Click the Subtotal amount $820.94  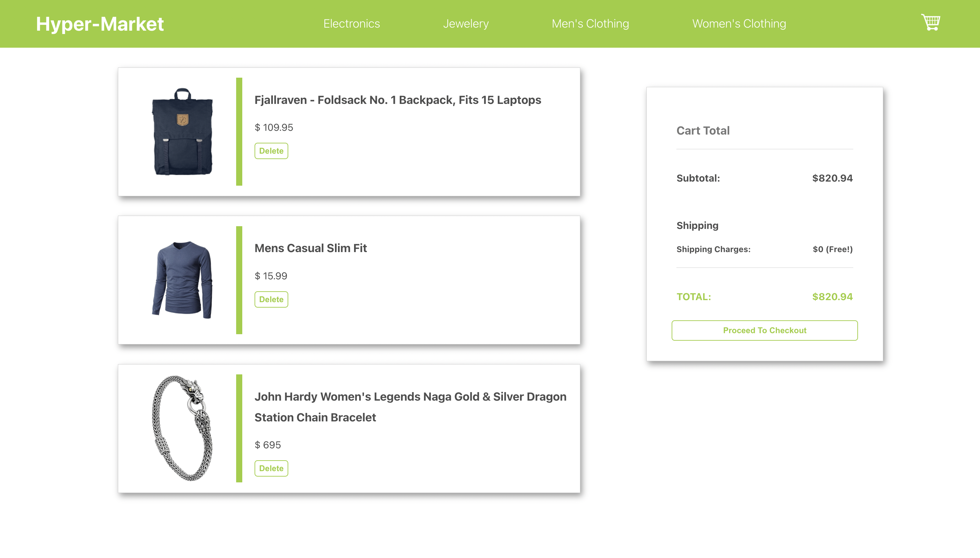[832, 178]
